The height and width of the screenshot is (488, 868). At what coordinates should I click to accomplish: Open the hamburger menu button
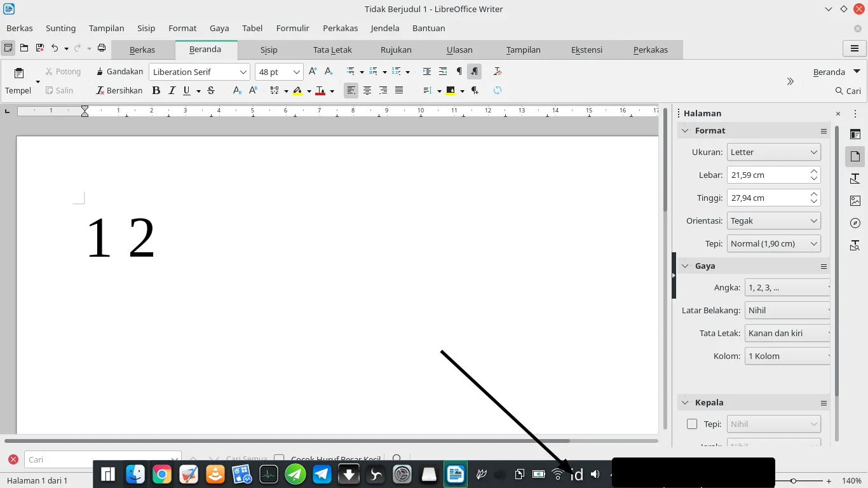855,48
